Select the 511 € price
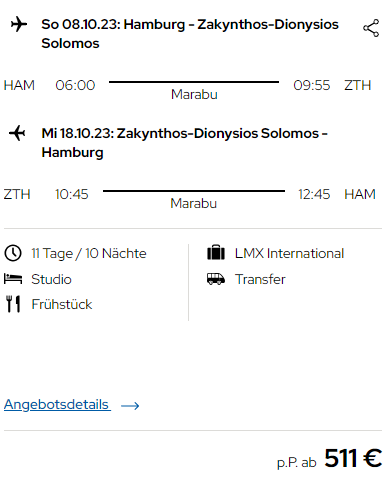391x488 pixels. click(353, 458)
